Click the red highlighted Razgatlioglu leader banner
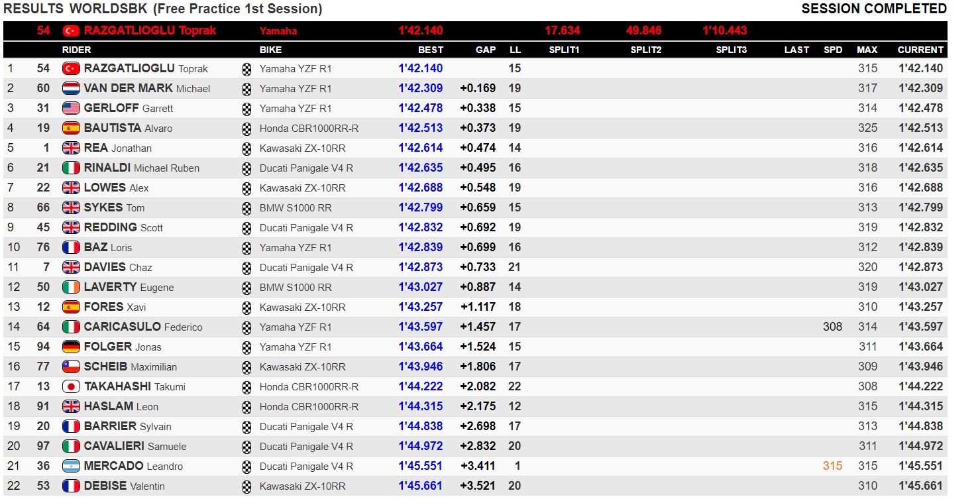This screenshot has height=503, width=980. [x=475, y=30]
